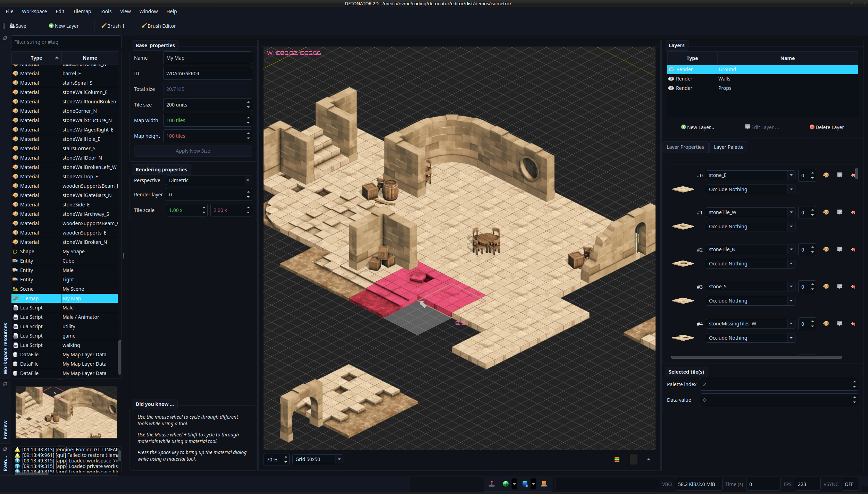This screenshot has width=868, height=494.
Task: Click the green plus icon in status bar
Action: [x=506, y=484]
